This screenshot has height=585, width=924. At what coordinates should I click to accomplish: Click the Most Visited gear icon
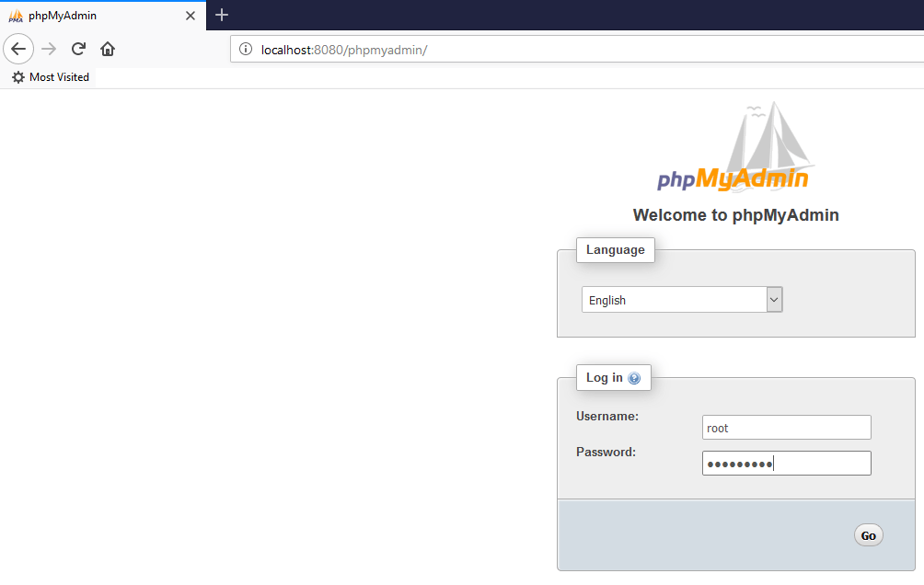pyautogui.click(x=18, y=77)
